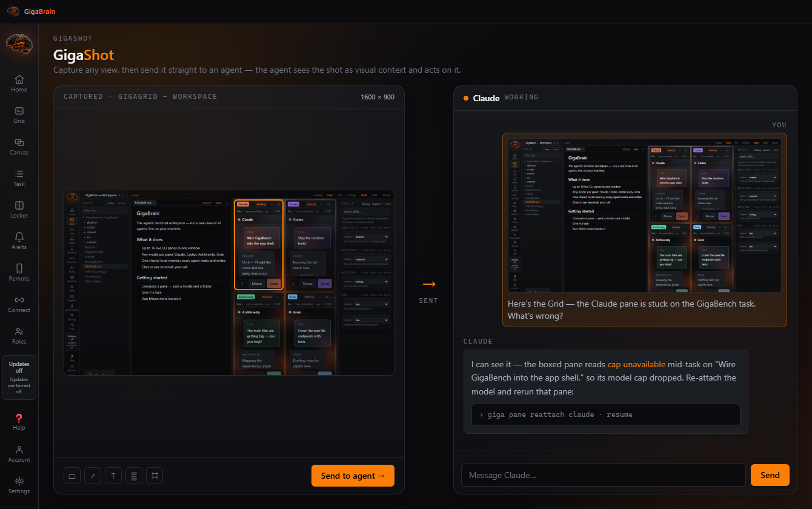812x509 pixels.
Task: Open the Task list in the sidebar
Action: coord(19,178)
